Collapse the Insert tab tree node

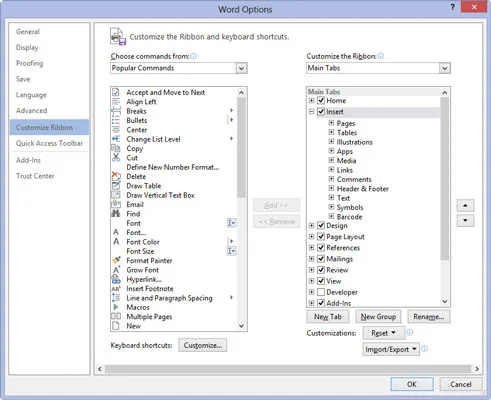311,112
